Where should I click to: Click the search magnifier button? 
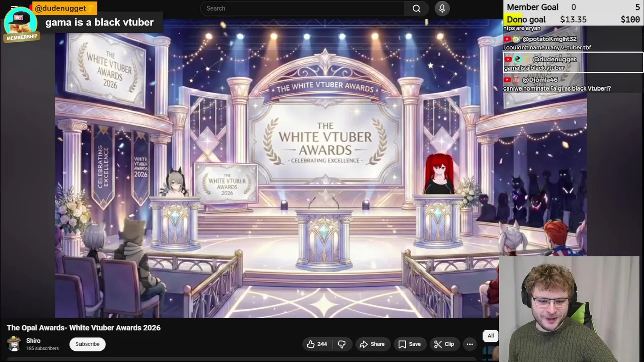416,8
